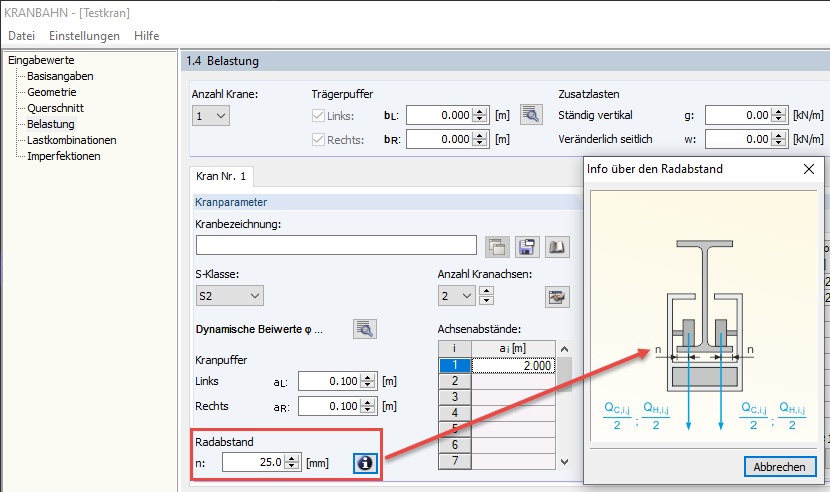This screenshot has height=492, width=830.
Task: Select cell with value 2.000 in Achsenabstände
Action: point(513,365)
